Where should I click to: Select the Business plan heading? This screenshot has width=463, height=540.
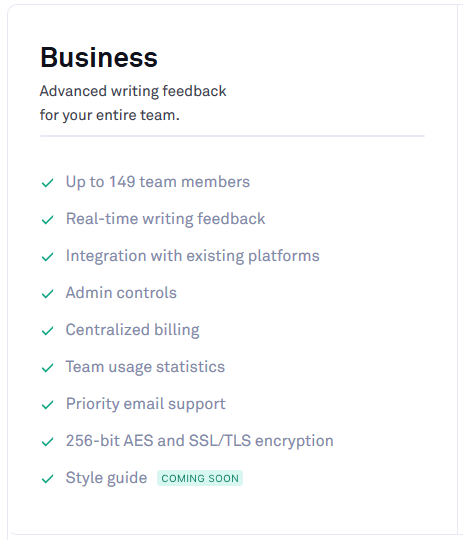pyautogui.click(x=99, y=57)
